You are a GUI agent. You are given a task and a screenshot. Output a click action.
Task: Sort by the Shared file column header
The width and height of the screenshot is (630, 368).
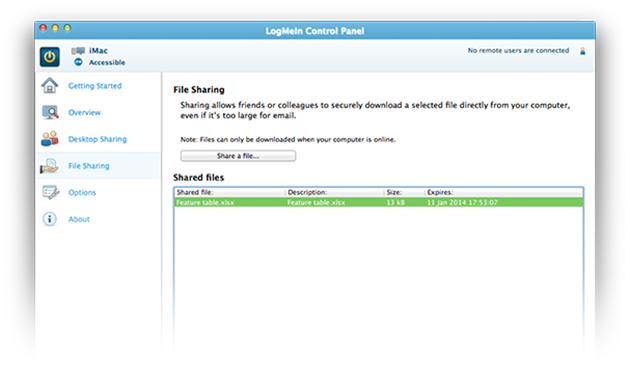[x=230, y=192]
